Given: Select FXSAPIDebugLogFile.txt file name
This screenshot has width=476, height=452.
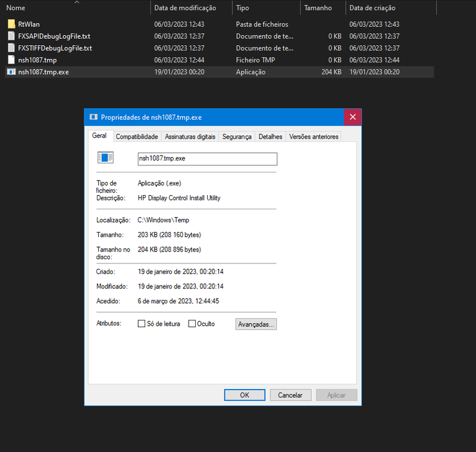Looking at the screenshot, I should (x=54, y=36).
